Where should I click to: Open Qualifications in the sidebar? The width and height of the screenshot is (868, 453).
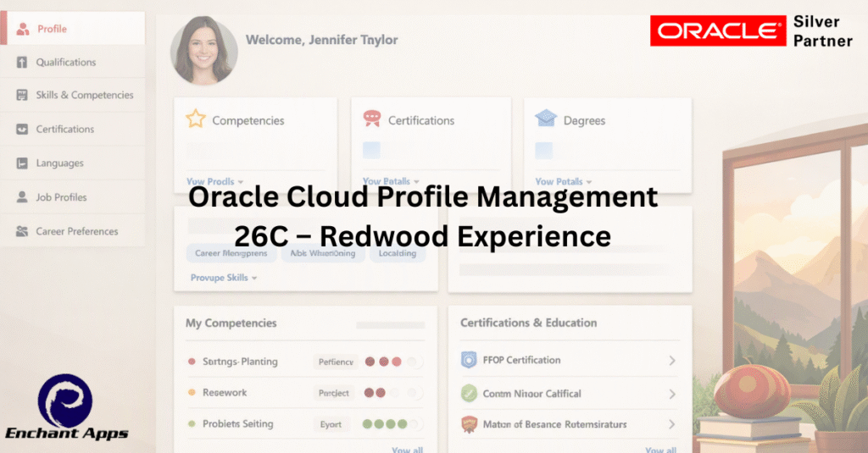click(73, 62)
